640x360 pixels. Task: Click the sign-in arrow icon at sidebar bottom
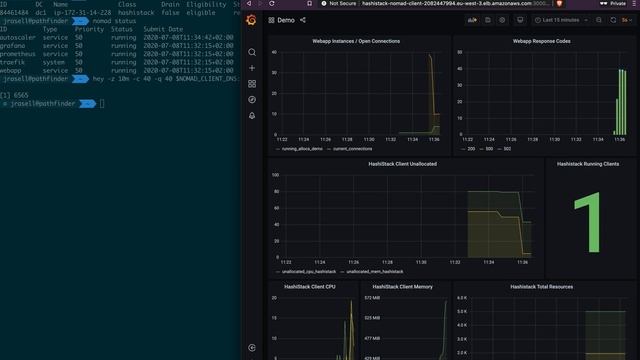[252, 347]
